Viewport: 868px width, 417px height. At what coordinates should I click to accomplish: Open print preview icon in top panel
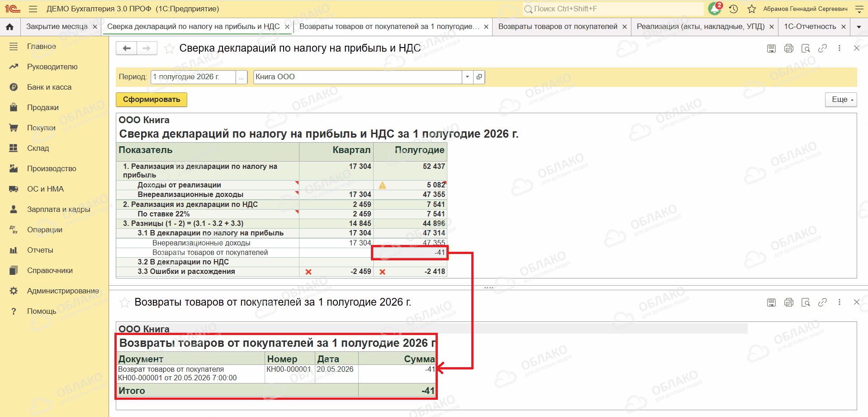(x=806, y=48)
